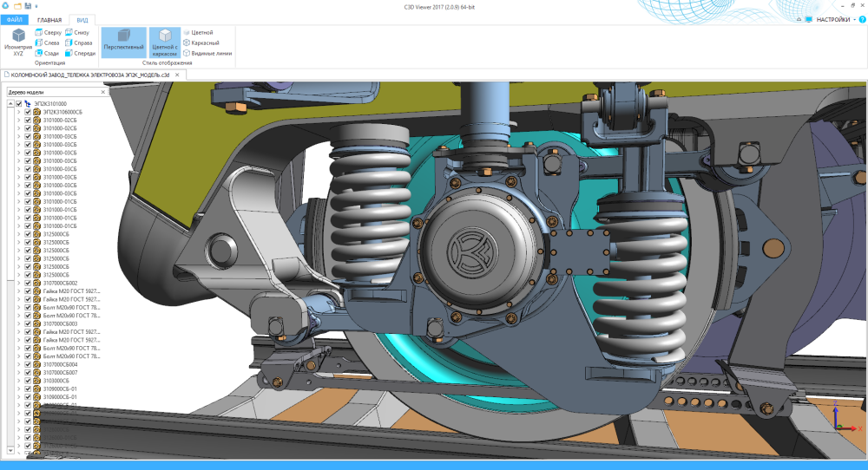Expand the ЭП2К3106000СБ tree node
Screen dimensions: 868x470
coord(19,112)
